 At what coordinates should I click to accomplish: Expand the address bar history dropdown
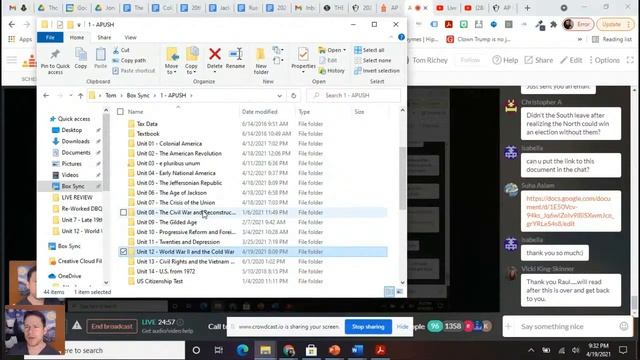coord(280,96)
